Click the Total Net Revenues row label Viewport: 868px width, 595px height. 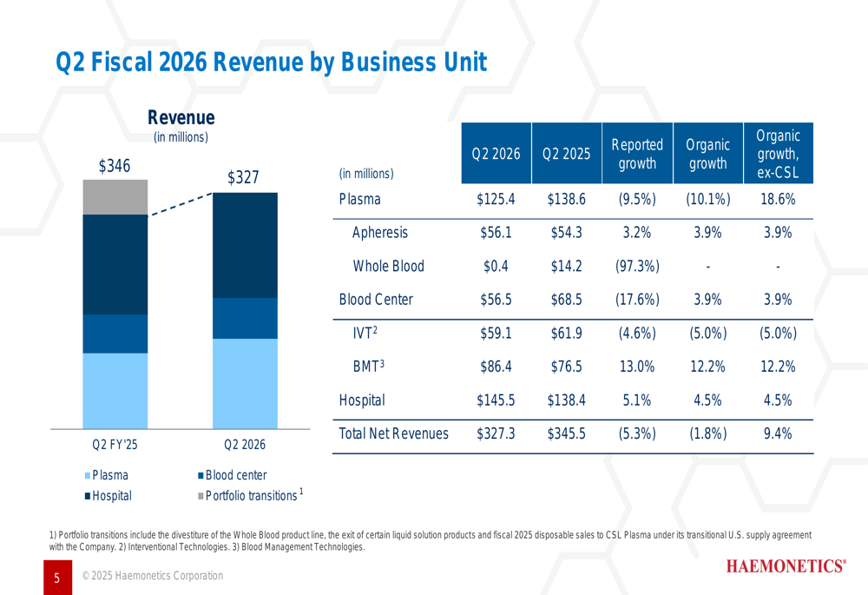[x=393, y=433]
